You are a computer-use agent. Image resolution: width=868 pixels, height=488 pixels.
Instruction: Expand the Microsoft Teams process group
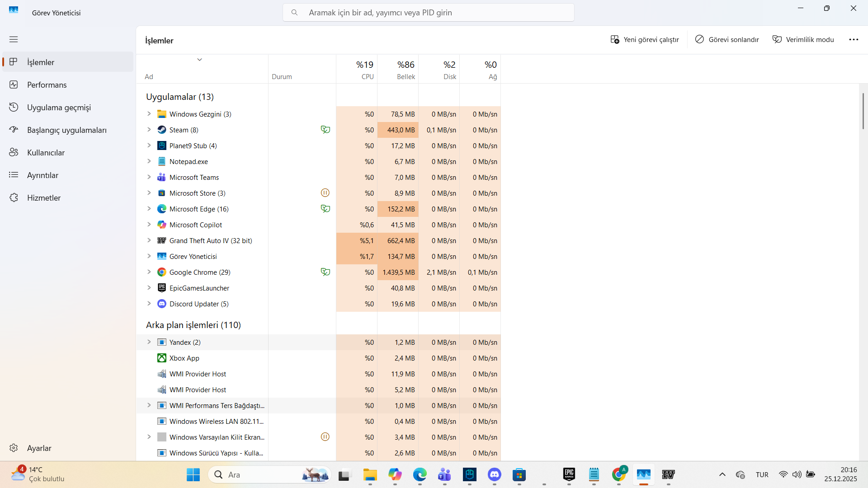(x=149, y=177)
